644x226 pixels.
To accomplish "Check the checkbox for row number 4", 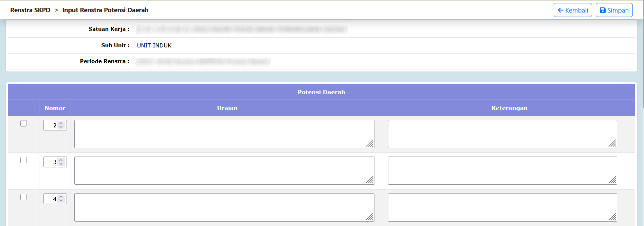I will point(23,197).
